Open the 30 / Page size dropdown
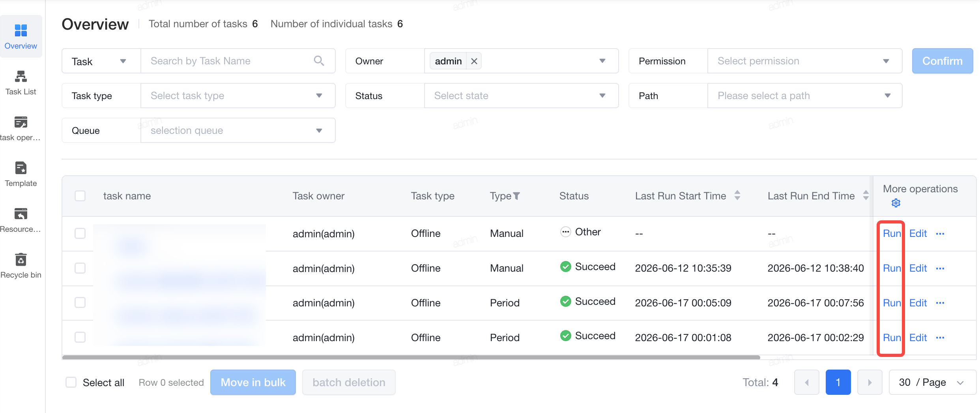Screen dimensions: 980x413 click(x=932, y=382)
